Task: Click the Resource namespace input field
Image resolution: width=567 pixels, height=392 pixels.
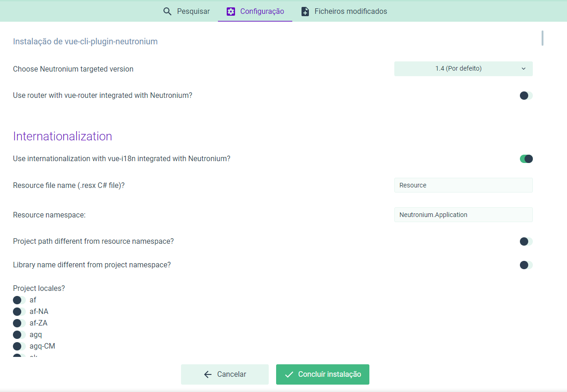Action: [463, 215]
